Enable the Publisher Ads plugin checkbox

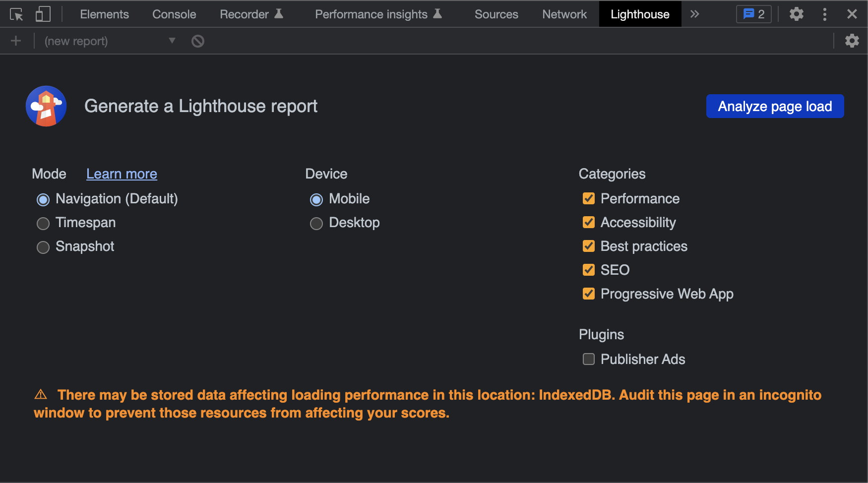coord(589,360)
